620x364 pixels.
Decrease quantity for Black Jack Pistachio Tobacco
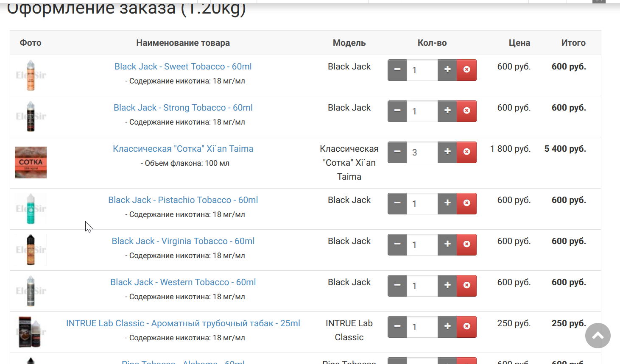(x=397, y=203)
